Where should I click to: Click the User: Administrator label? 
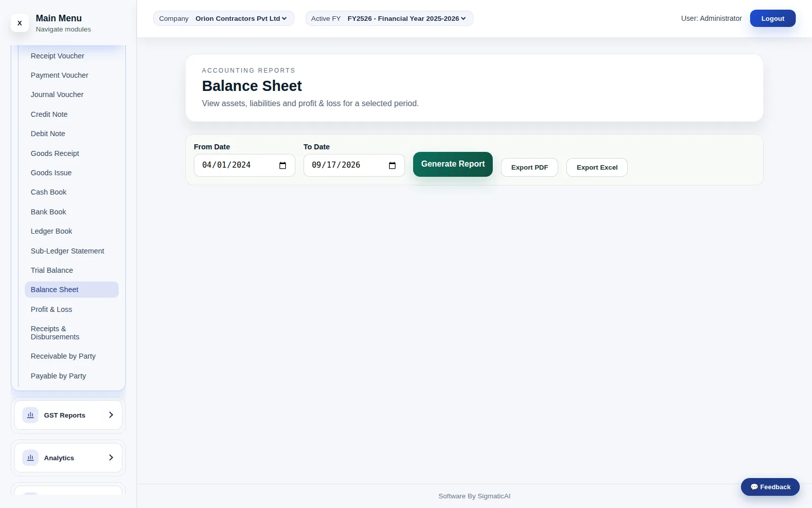[x=711, y=18]
